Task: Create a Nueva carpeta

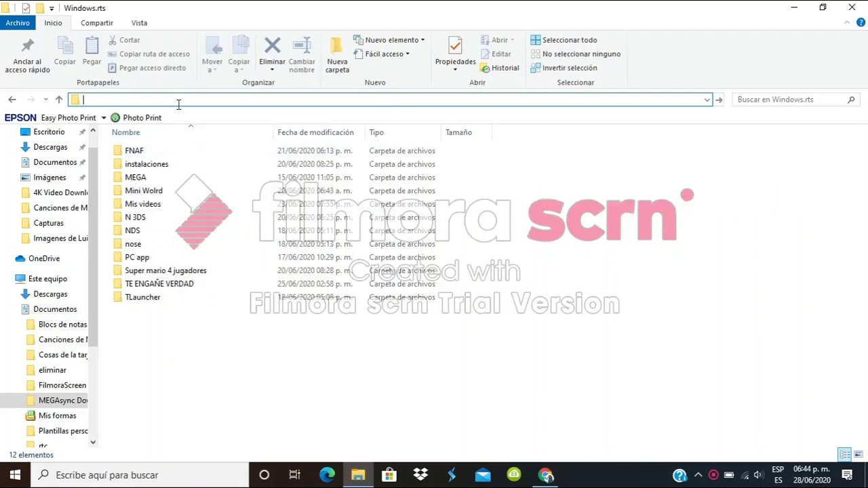Action: click(337, 55)
